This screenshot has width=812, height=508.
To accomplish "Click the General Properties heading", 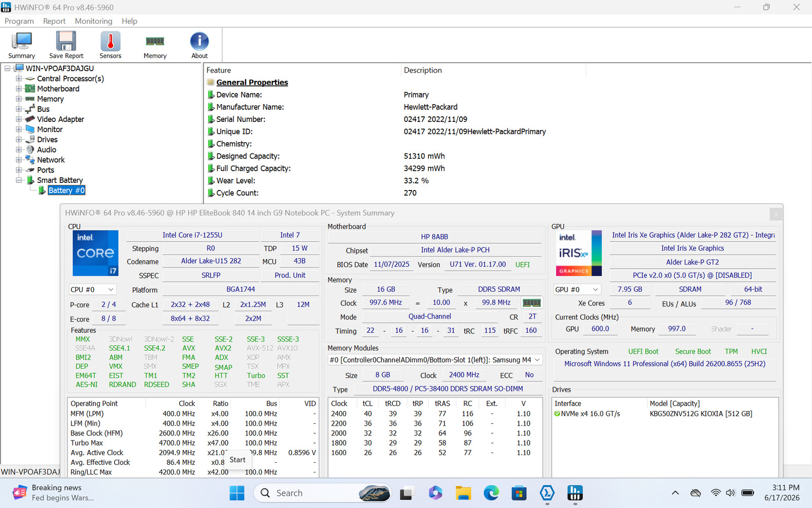I will point(252,82).
